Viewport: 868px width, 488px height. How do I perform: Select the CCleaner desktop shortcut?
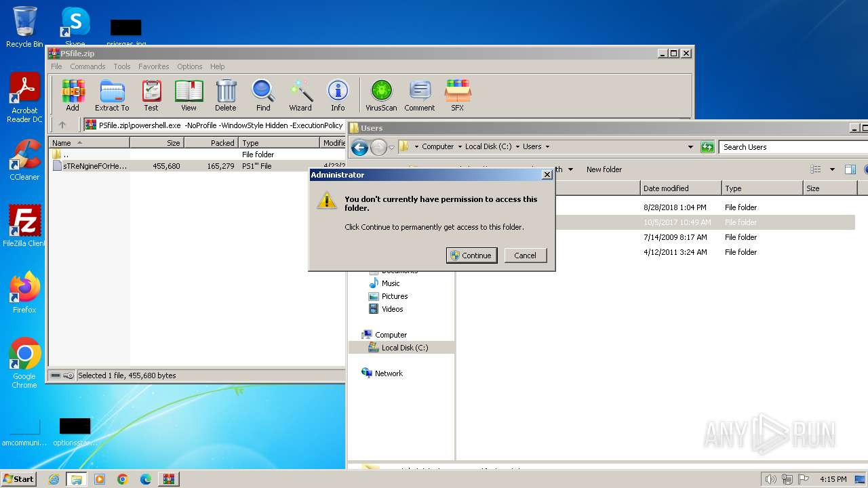pyautogui.click(x=24, y=159)
